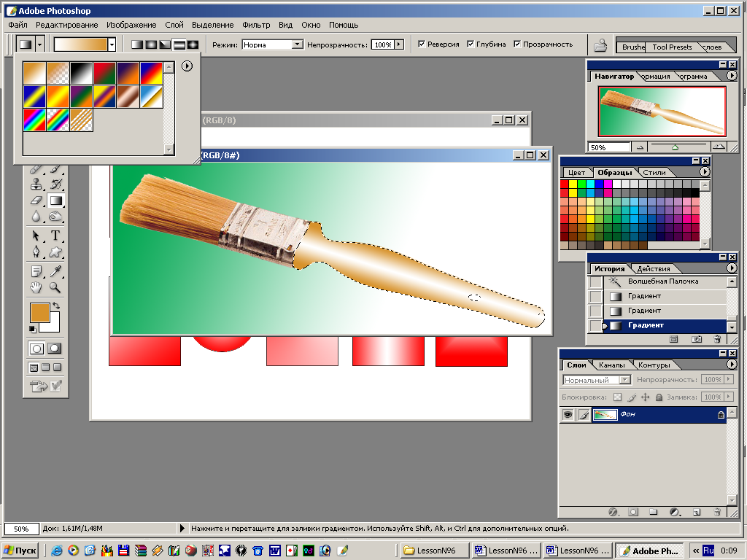The width and height of the screenshot is (747, 560).
Task: Choose Radial gradient style icon
Action: coord(151,44)
